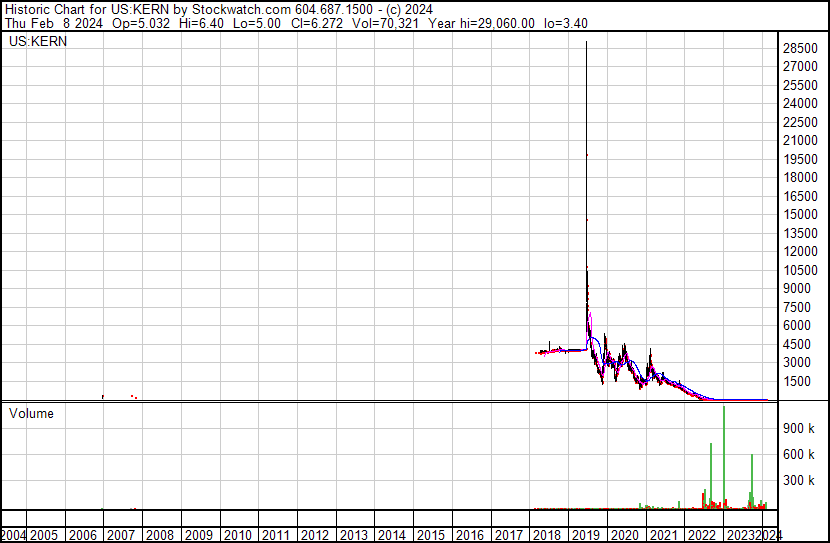
Task: Select the 2007 year label on the axis
Action: click(121, 535)
